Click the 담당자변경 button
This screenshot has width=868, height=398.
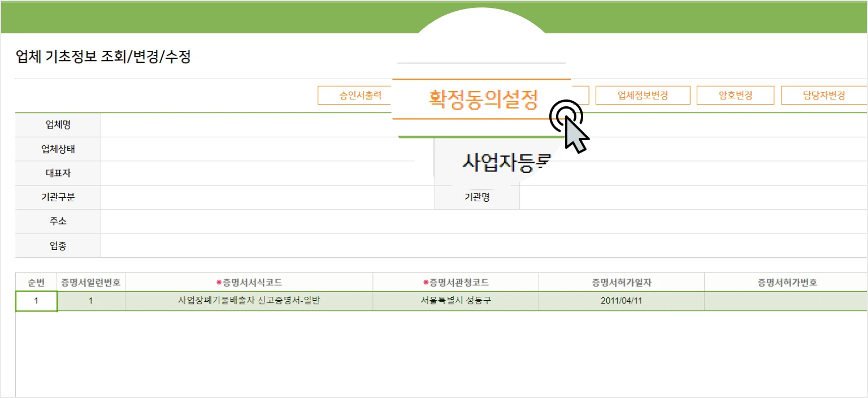coord(824,95)
